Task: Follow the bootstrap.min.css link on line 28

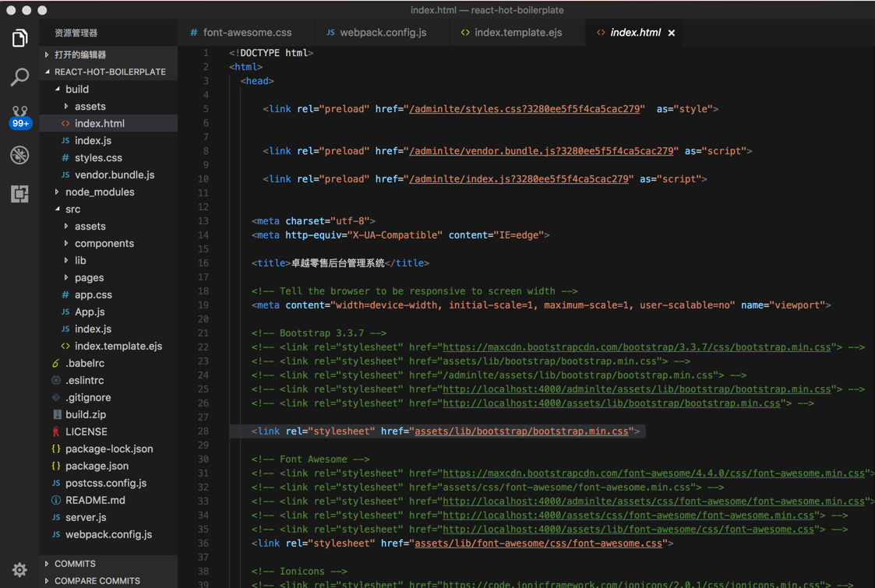Action: pyautogui.click(x=520, y=431)
